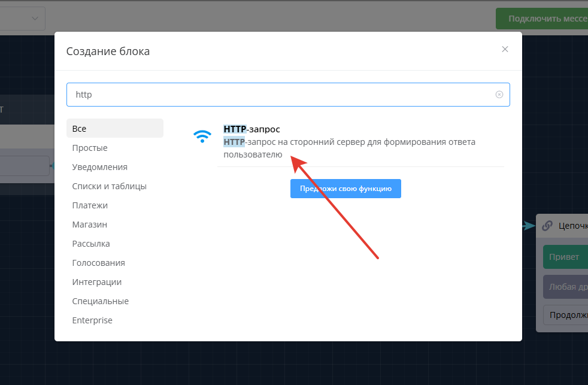Click the chain link icon next to Цепочка
This screenshot has width=588, height=385.
547,226
